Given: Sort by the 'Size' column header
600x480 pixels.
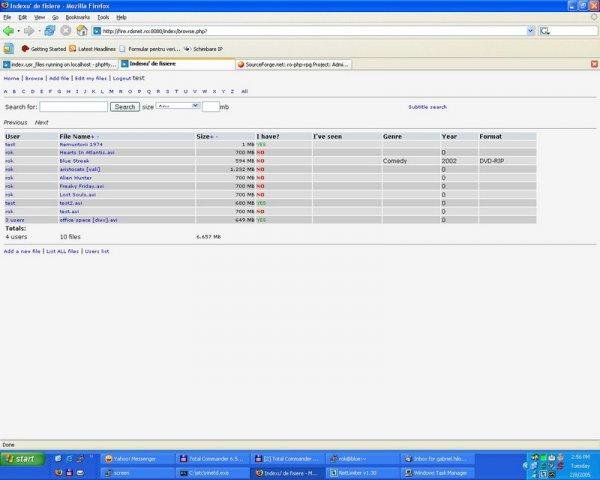Looking at the screenshot, I should 203,136.
